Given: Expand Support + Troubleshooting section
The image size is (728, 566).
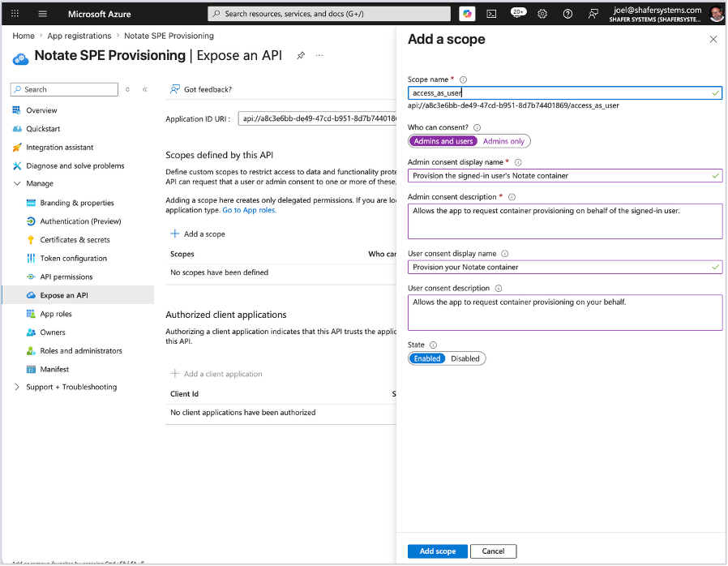Looking at the screenshot, I should 17,388.
